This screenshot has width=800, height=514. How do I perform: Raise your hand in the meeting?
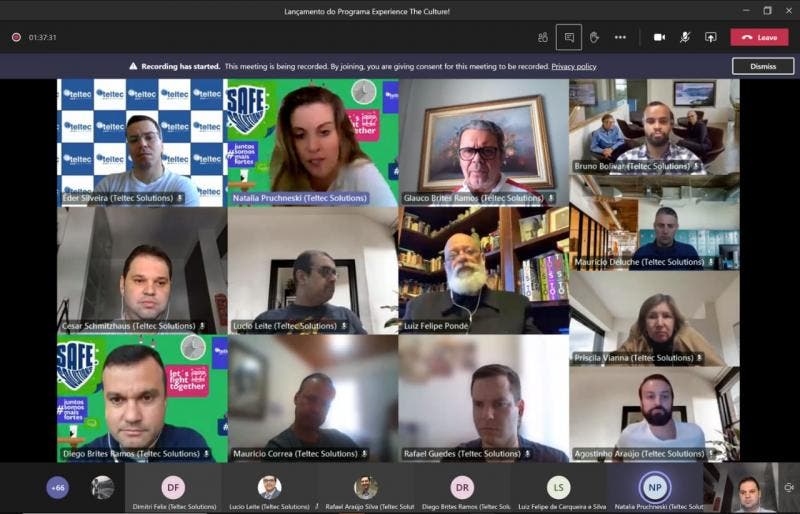(594, 37)
